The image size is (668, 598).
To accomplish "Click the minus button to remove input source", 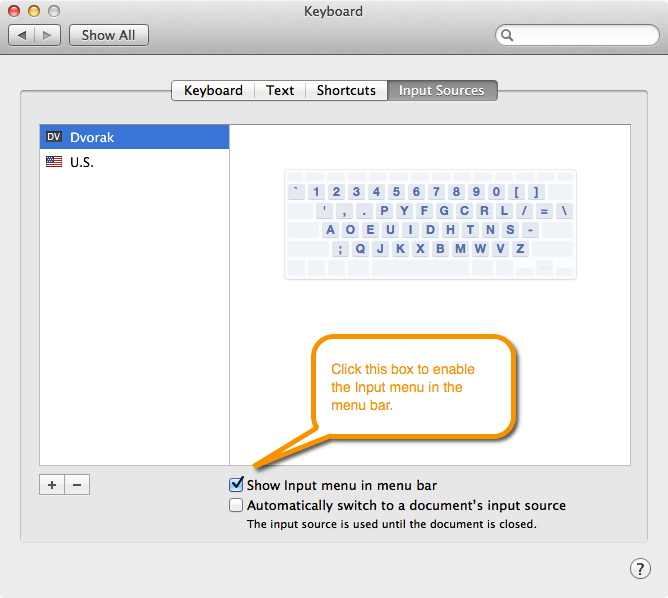I will coord(77,485).
